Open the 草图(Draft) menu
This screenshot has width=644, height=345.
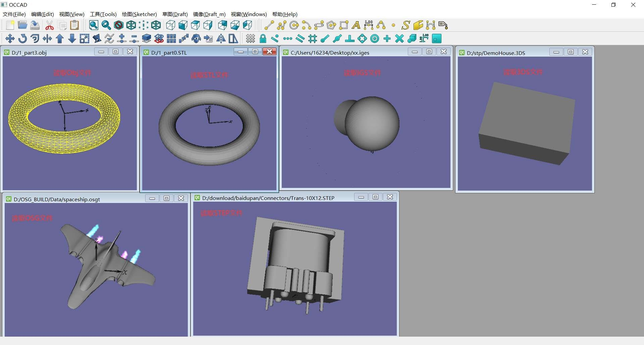pyautogui.click(x=175, y=14)
